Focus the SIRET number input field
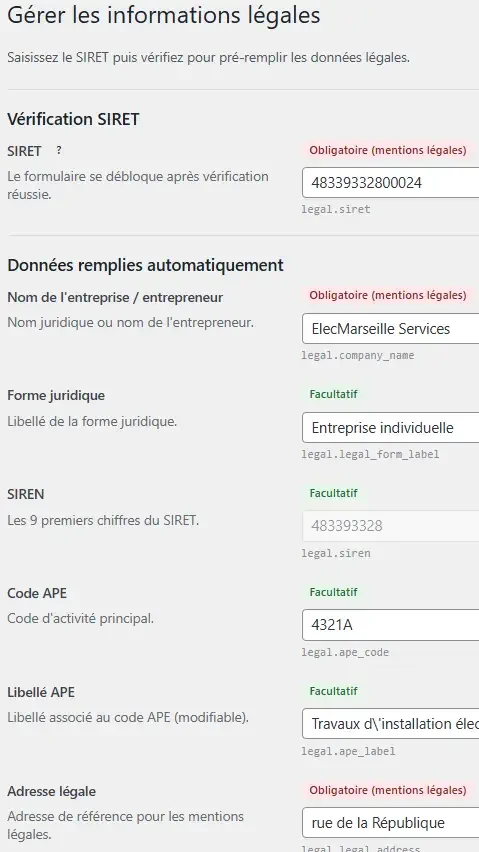479x852 pixels. pos(390,183)
